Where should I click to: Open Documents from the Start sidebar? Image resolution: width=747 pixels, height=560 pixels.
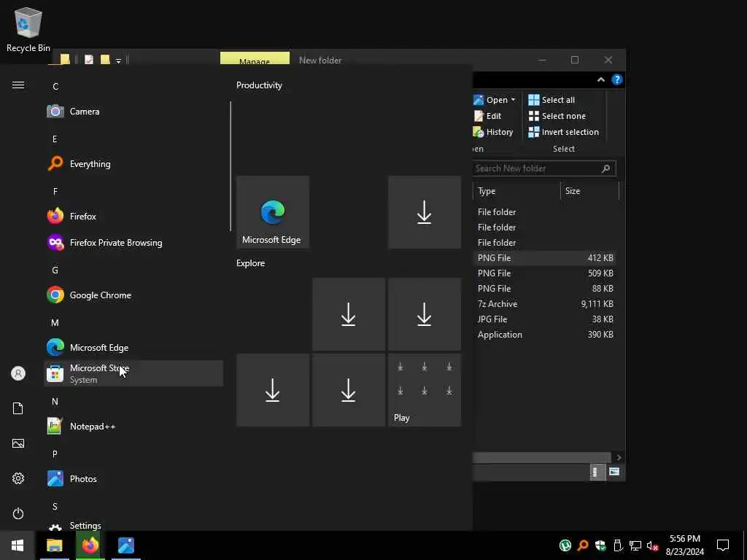tap(18, 408)
